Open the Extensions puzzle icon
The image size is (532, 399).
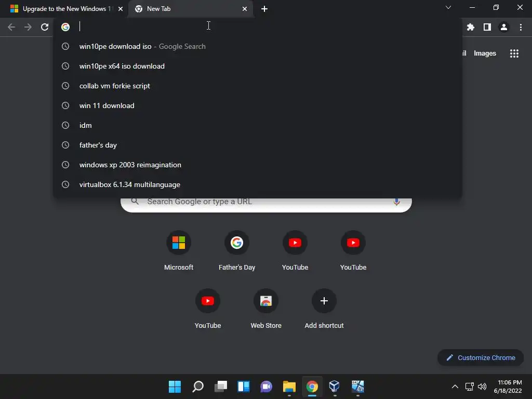(x=471, y=27)
